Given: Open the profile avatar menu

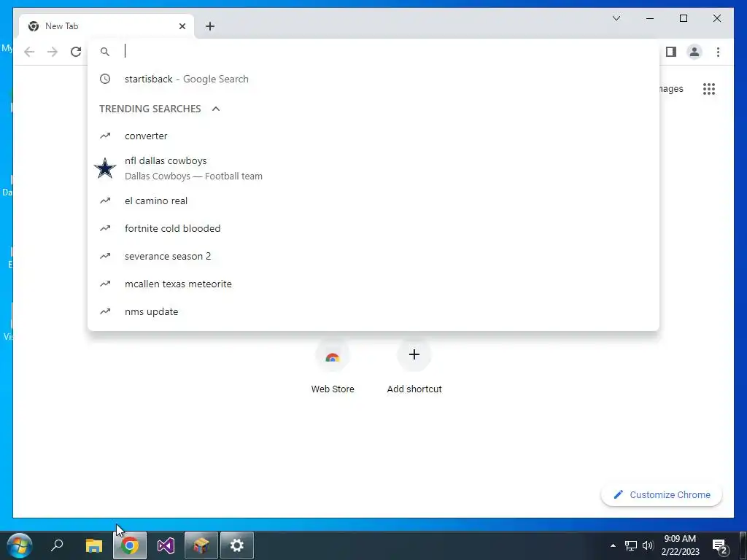Looking at the screenshot, I should pos(694,52).
